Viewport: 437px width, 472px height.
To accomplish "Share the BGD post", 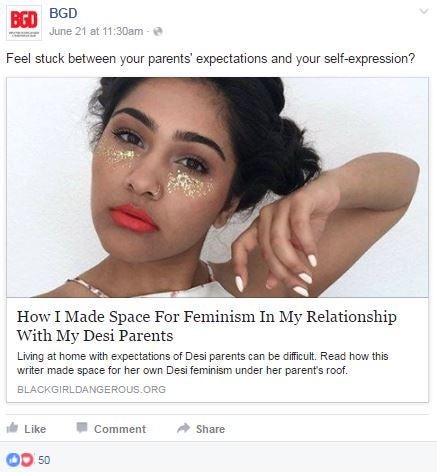I will pos(201,428).
